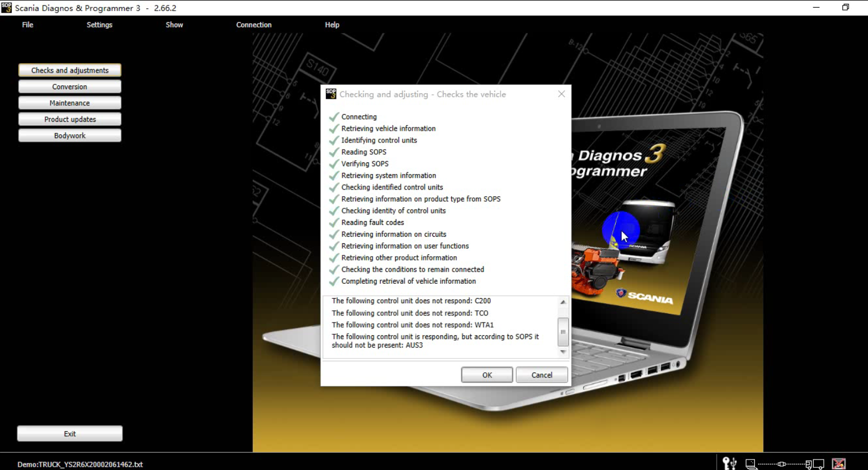Open Product updates
868x470 pixels.
click(x=70, y=119)
